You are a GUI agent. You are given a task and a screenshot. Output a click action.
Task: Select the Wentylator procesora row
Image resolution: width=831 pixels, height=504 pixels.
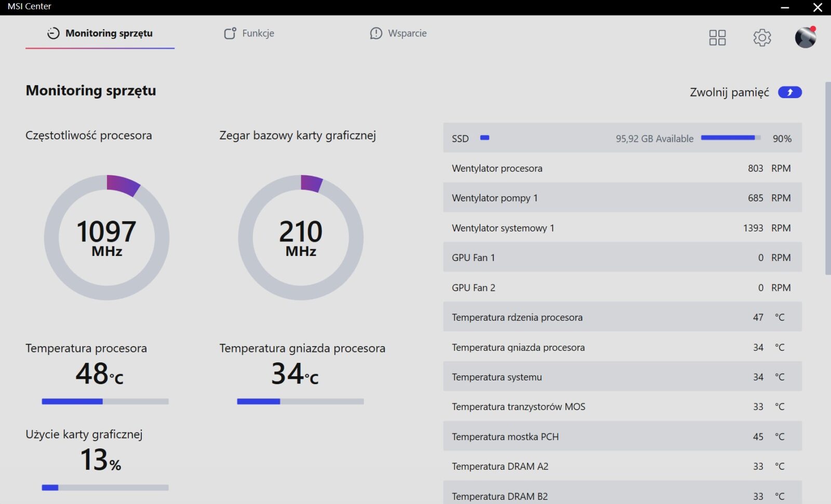tap(622, 168)
